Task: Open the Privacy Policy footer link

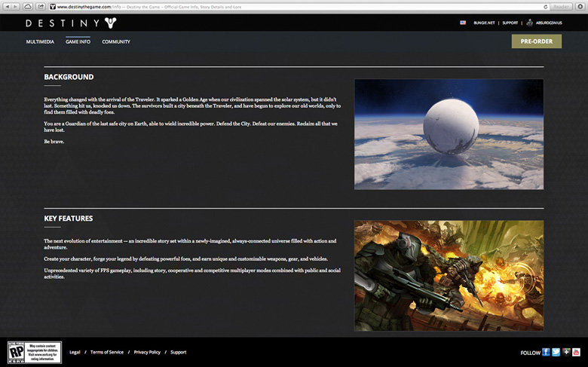Action: click(x=147, y=352)
